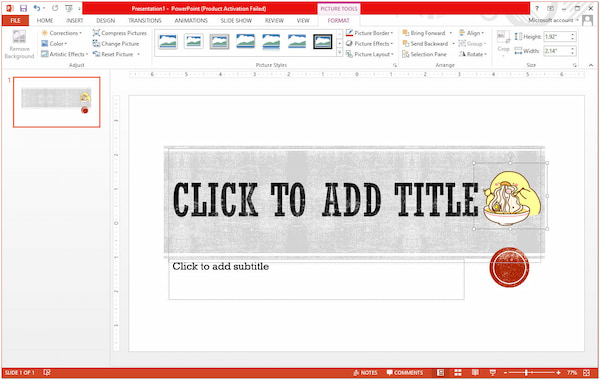This screenshot has height=380, width=600.
Task: Switch to the INSERT tab
Action: [x=75, y=21]
